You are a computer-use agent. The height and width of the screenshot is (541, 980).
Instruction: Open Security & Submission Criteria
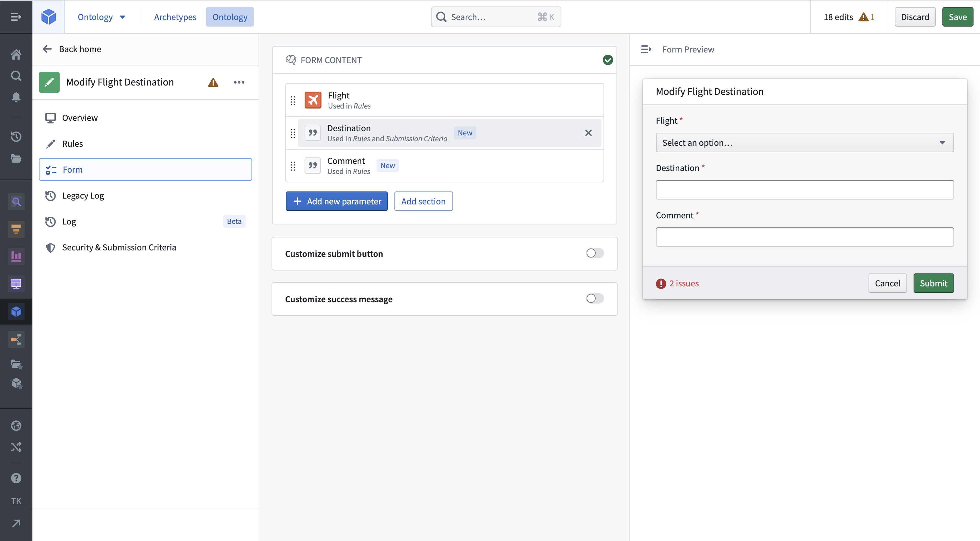(x=145, y=247)
